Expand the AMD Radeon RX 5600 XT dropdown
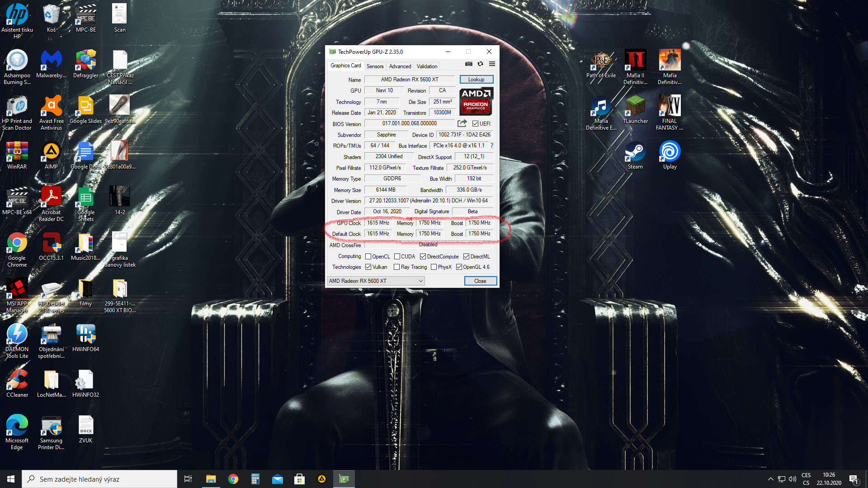 420,281
